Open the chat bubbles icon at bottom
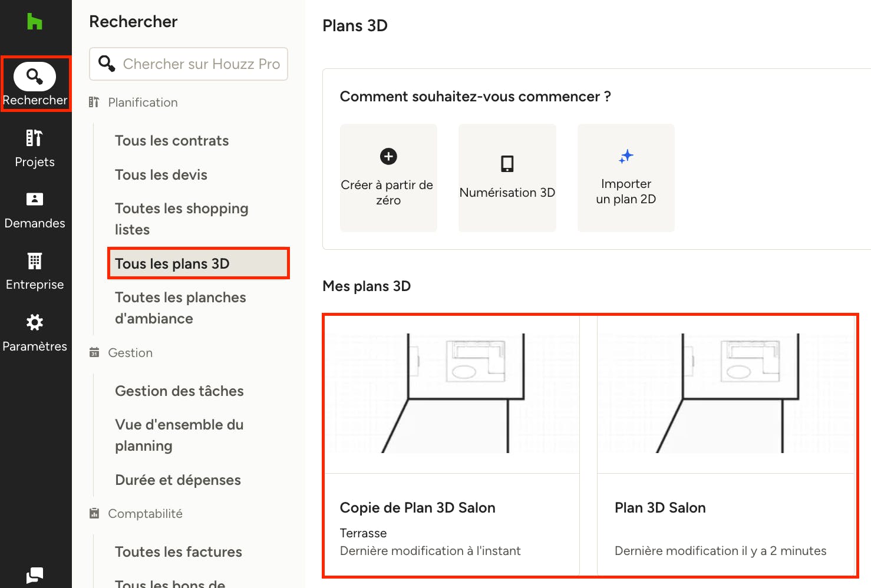The image size is (871, 588). (35, 575)
